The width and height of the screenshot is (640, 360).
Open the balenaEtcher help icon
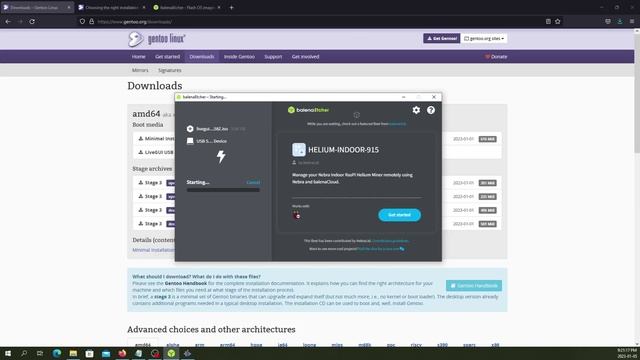coord(431,110)
